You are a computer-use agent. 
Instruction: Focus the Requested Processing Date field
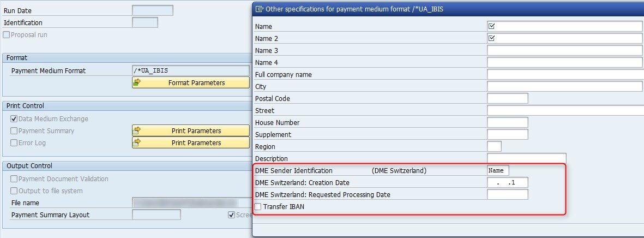pos(507,194)
